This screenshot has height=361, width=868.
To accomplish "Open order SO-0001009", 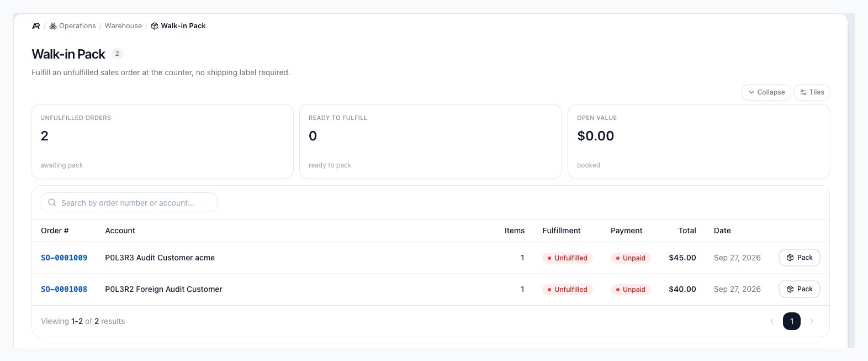I will 64,258.
